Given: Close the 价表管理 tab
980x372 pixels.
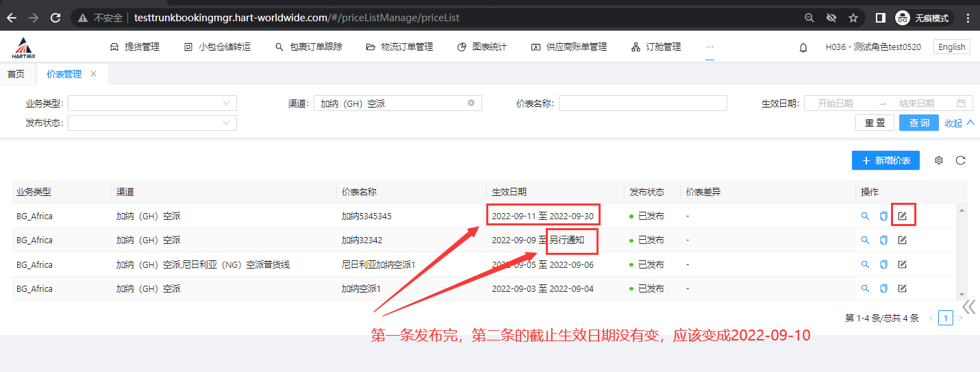Looking at the screenshot, I should coord(94,74).
